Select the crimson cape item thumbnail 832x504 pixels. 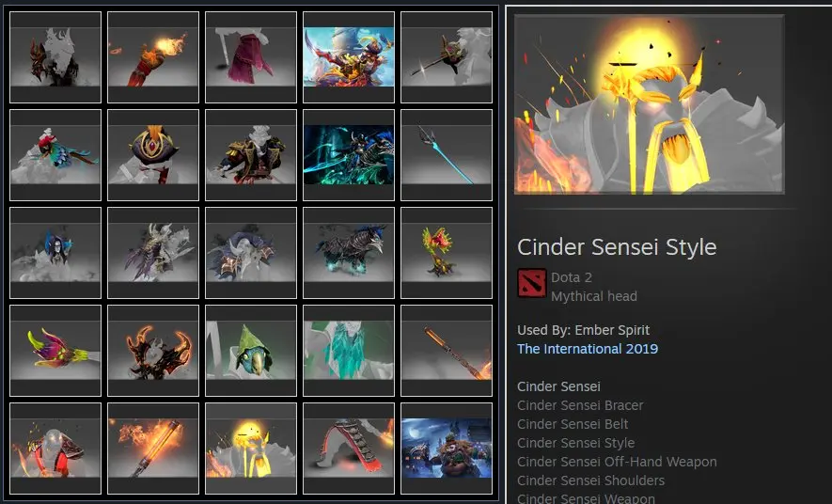pyautogui.click(x=250, y=57)
